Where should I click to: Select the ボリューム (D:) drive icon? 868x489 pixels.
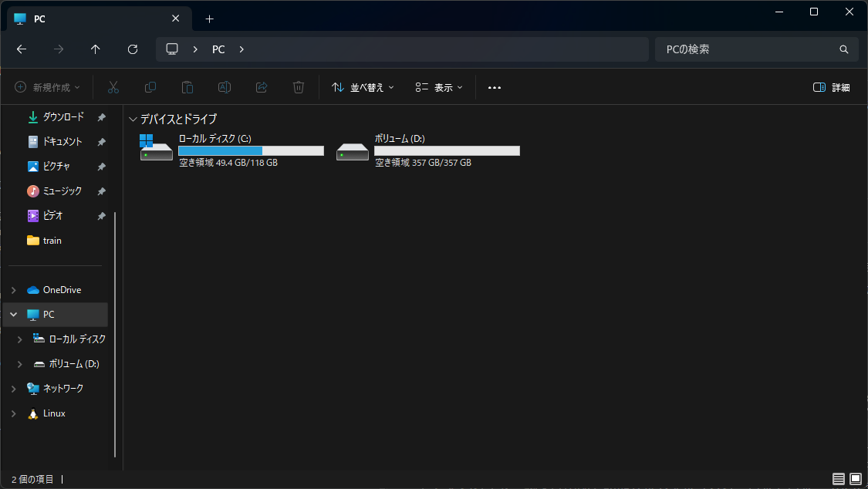pyautogui.click(x=352, y=151)
